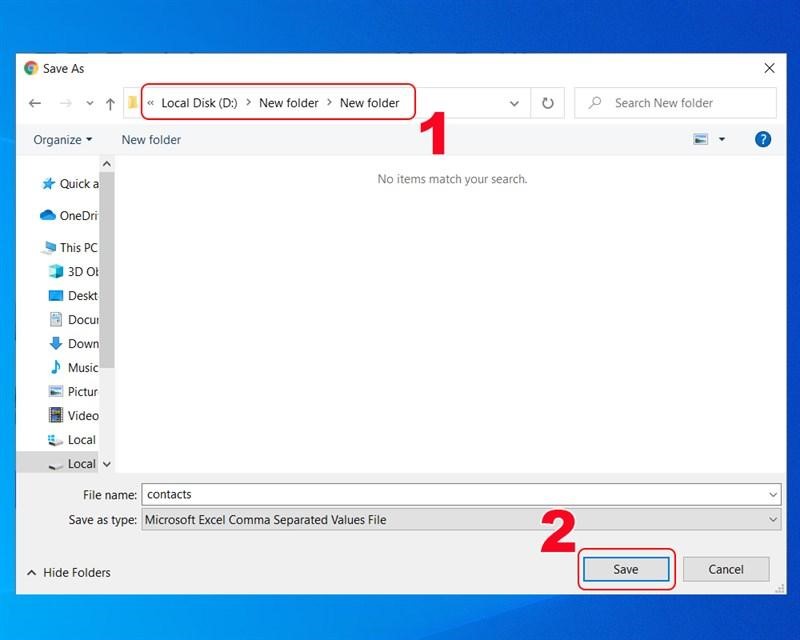Click the Music note icon

coord(56,367)
